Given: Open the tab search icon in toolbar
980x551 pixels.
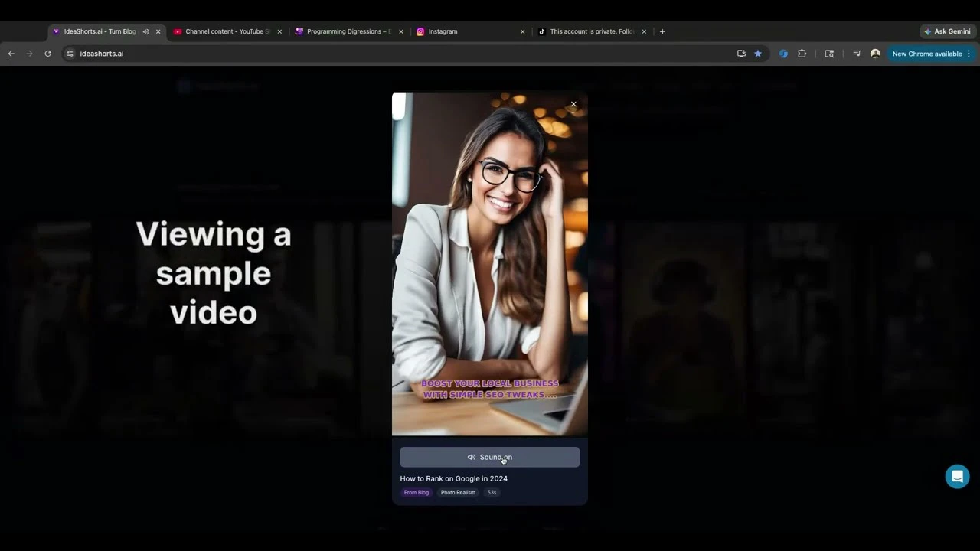Looking at the screenshot, I should click(x=829, y=54).
